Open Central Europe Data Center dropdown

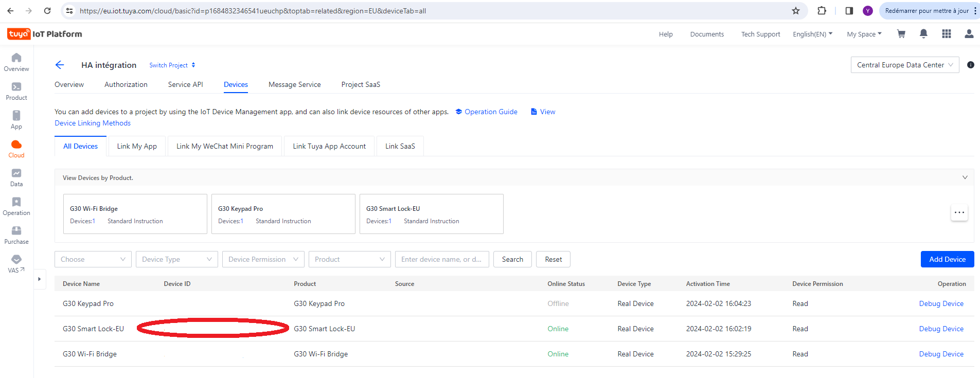(905, 65)
